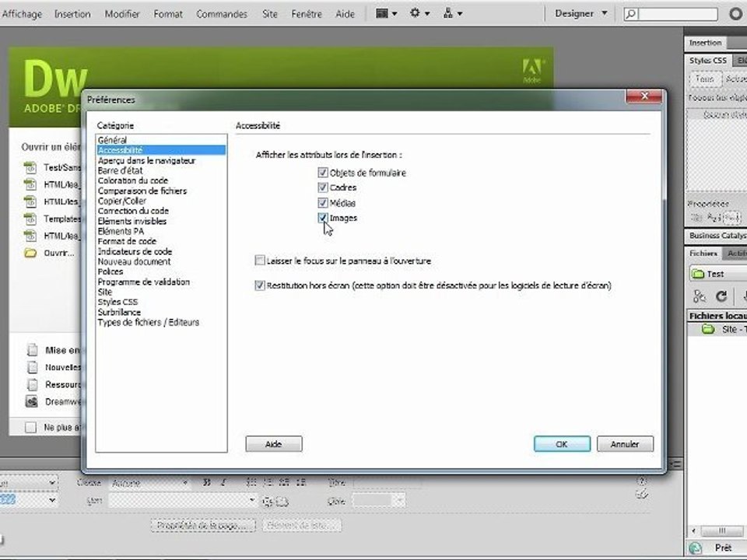Click Propriétés de la page button

pos(203,525)
